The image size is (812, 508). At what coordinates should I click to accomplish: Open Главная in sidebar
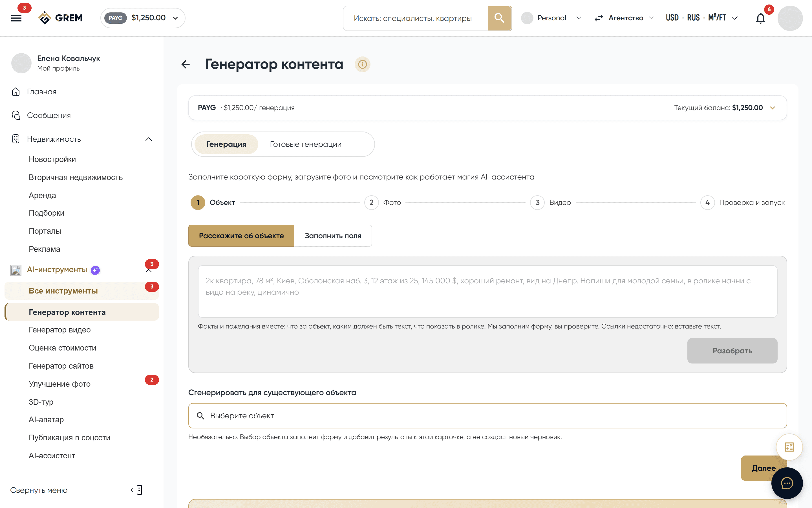(42, 92)
